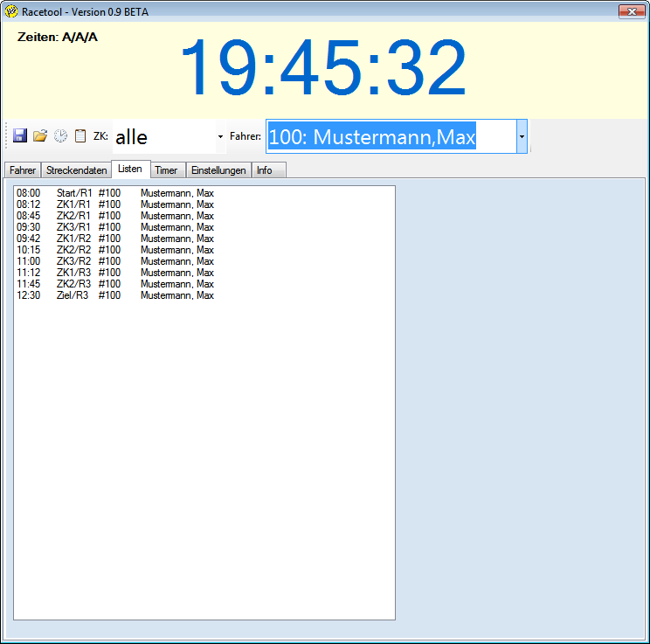This screenshot has width=650, height=644.
Task: Click the toolbar grip handle
Action: (6, 135)
